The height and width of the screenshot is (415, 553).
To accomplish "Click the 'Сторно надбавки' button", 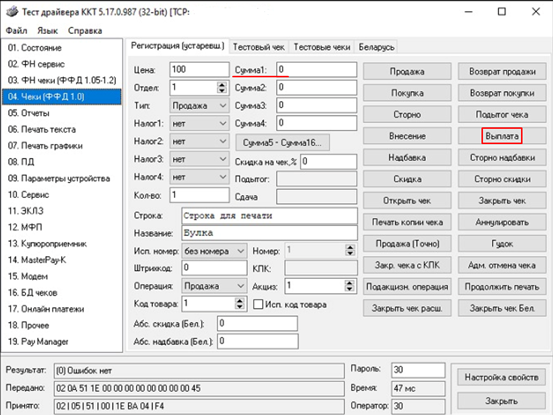I will coord(502,158).
